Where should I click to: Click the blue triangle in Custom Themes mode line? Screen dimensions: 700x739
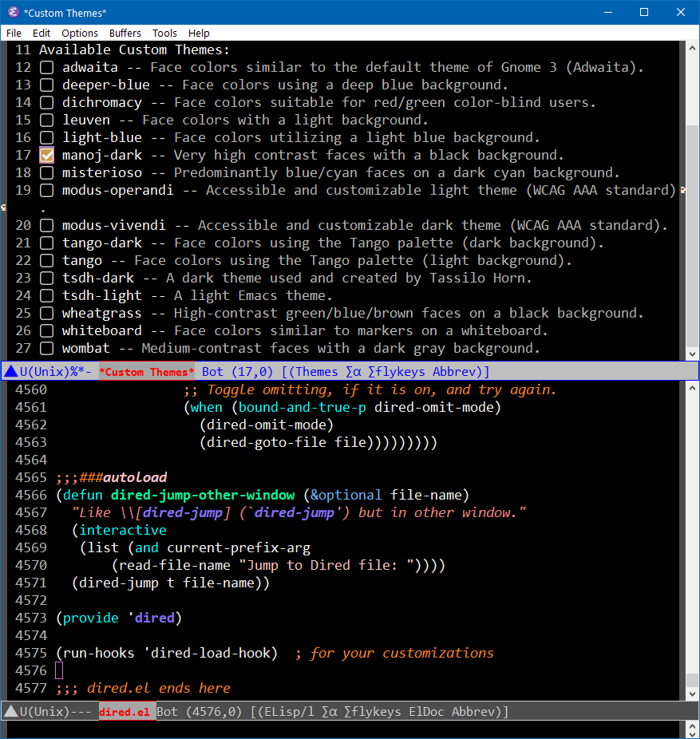click(x=11, y=371)
